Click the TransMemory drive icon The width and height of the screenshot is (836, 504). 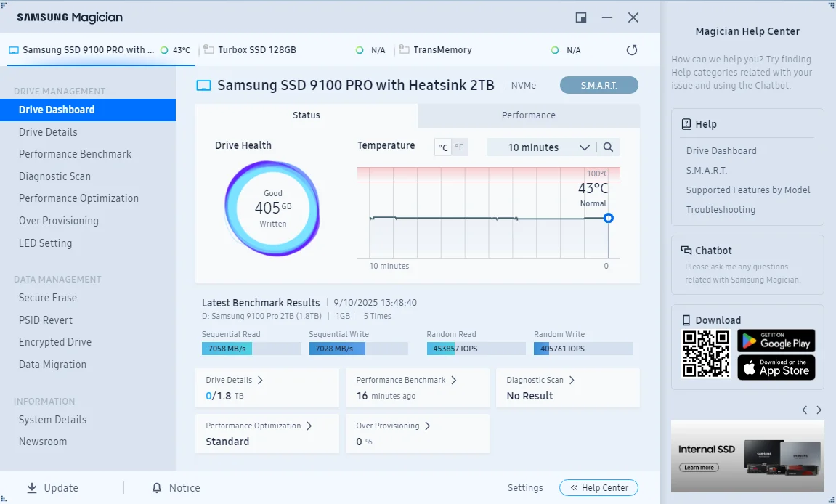(x=404, y=50)
